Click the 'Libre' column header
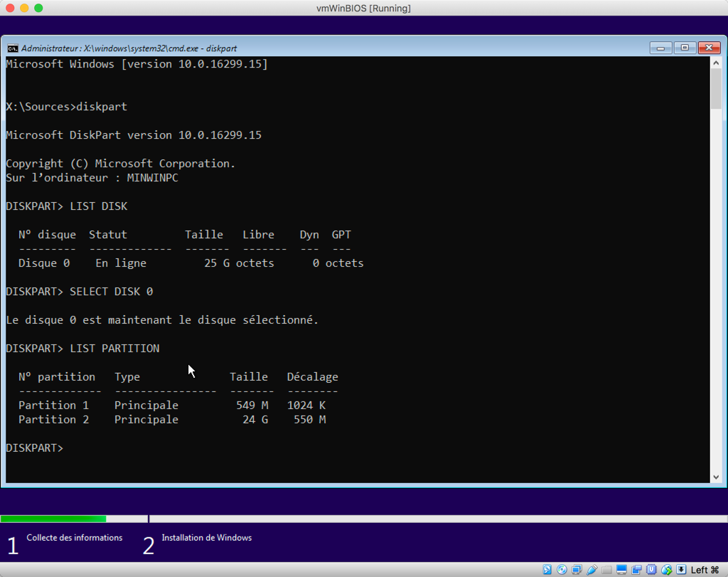Viewport: 728px width, 577px height. (258, 235)
